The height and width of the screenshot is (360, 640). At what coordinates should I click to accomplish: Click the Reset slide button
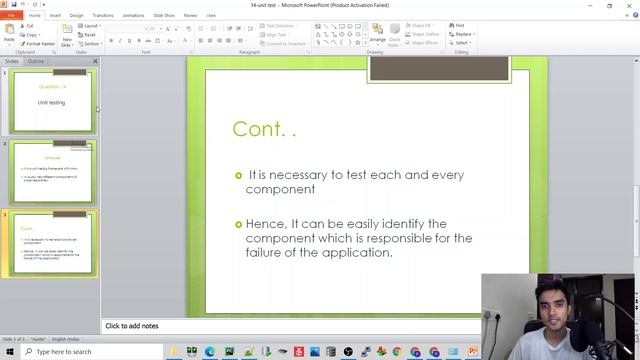[x=87, y=35]
